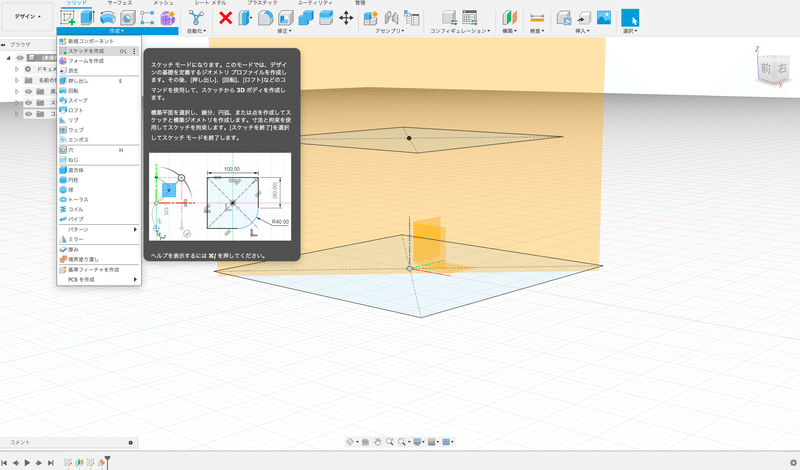
Task: Open the 検査 dropdown
Action: [x=537, y=31]
